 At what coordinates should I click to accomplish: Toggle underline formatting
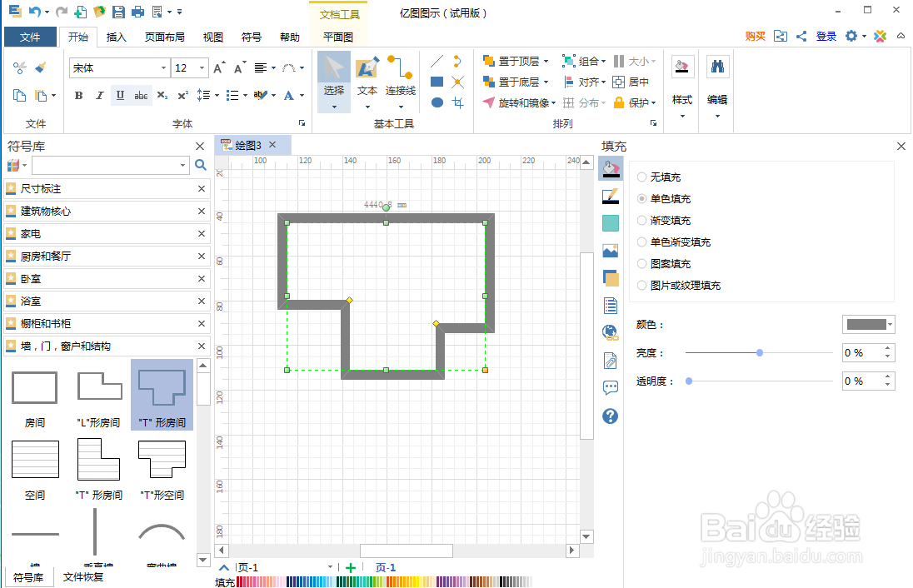pyautogui.click(x=120, y=96)
